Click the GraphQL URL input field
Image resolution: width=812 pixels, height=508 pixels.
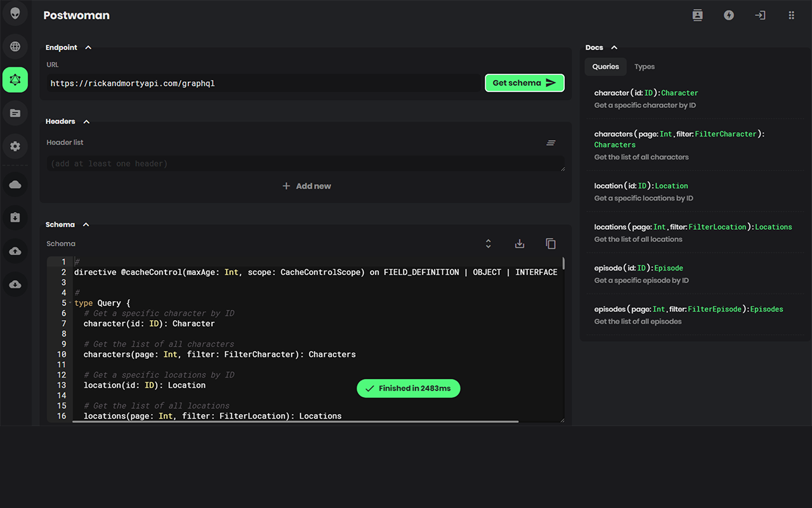click(x=264, y=83)
